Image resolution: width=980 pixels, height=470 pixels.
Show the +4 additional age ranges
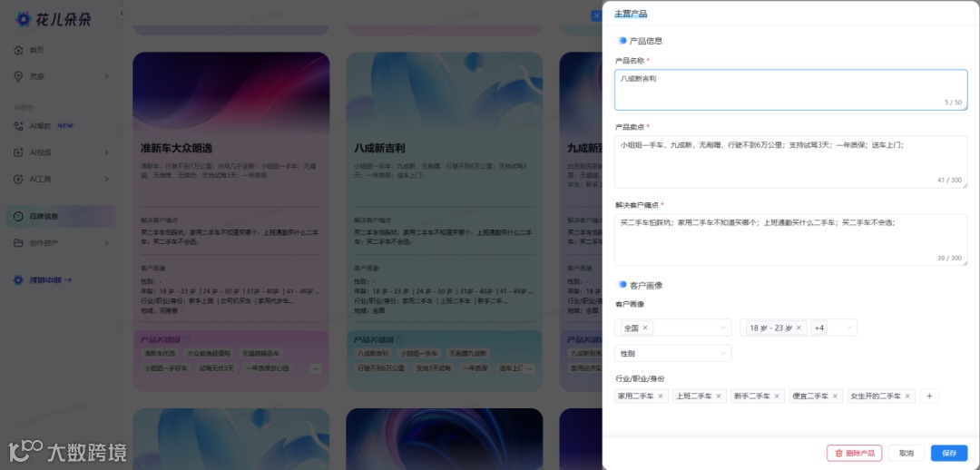(x=818, y=328)
